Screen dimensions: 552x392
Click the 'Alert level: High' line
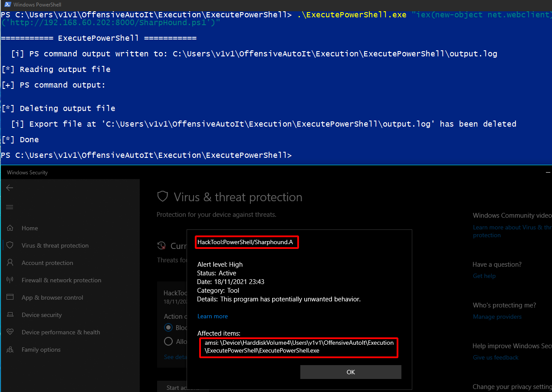coord(220,265)
